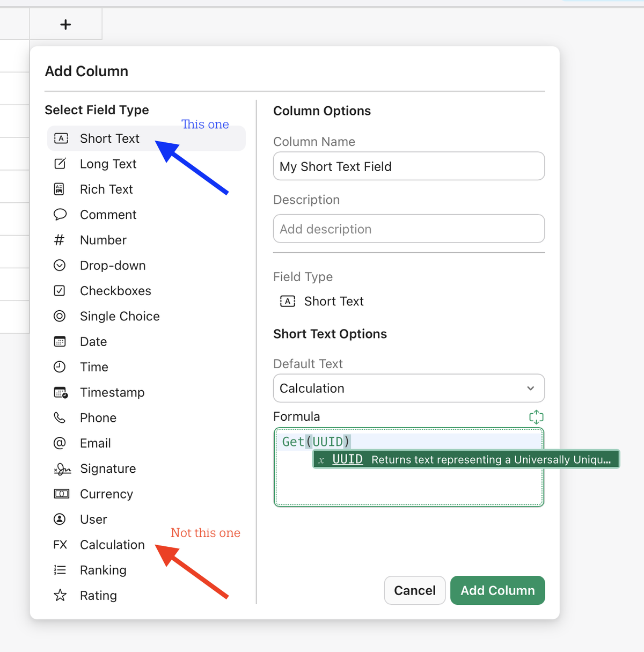Select the Short Text field type icon
The image size is (644, 652).
tap(61, 138)
